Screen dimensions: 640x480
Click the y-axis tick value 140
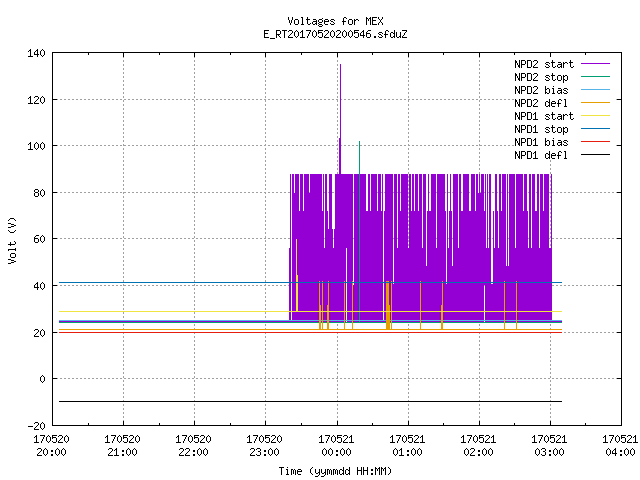click(36, 53)
